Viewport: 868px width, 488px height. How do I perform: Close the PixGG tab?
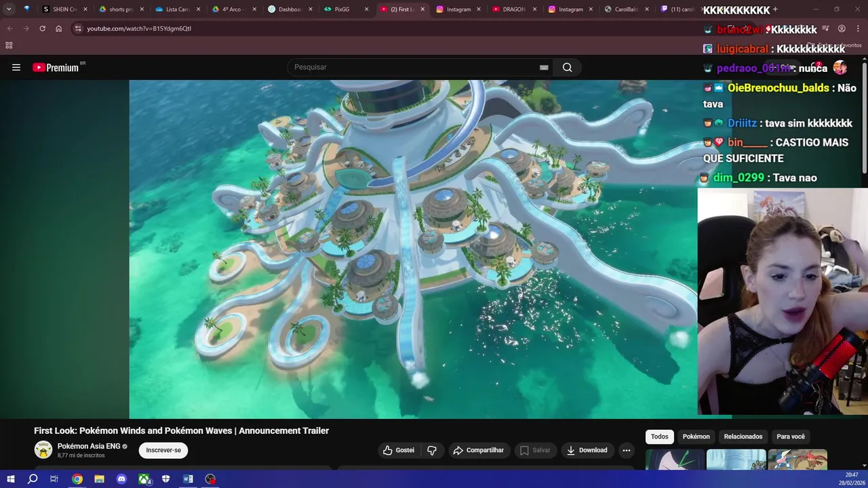(366, 9)
